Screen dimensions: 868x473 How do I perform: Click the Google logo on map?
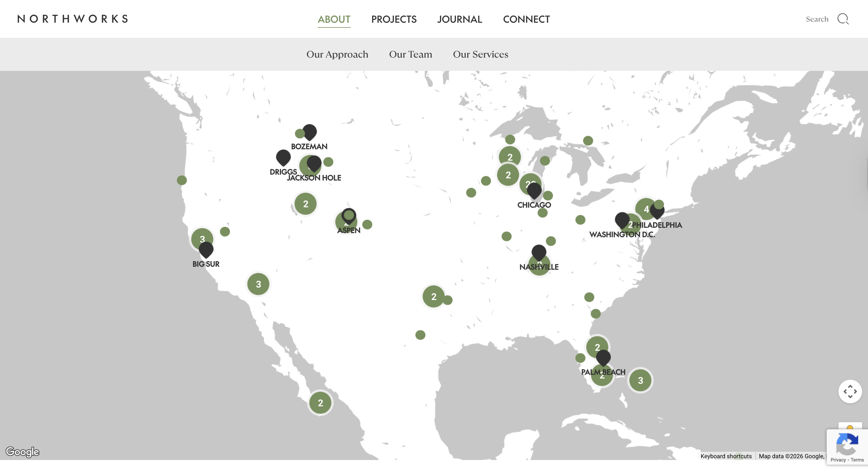[x=22, y=451]
